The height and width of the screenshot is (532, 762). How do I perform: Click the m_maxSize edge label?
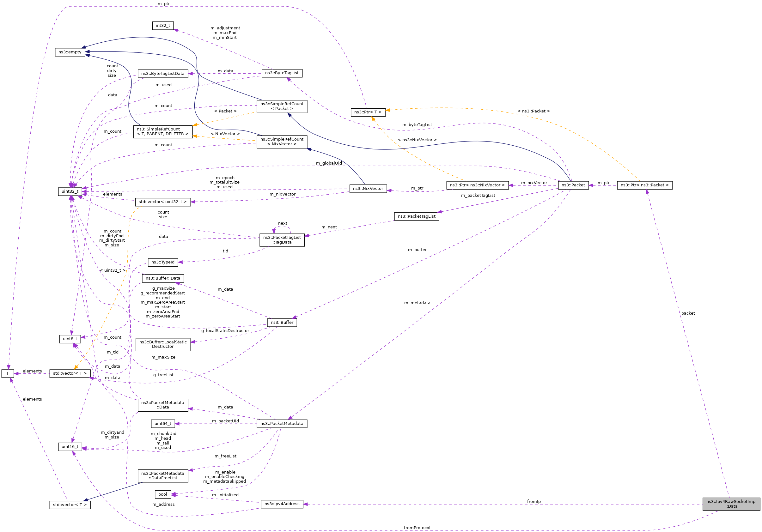[163, 358]
